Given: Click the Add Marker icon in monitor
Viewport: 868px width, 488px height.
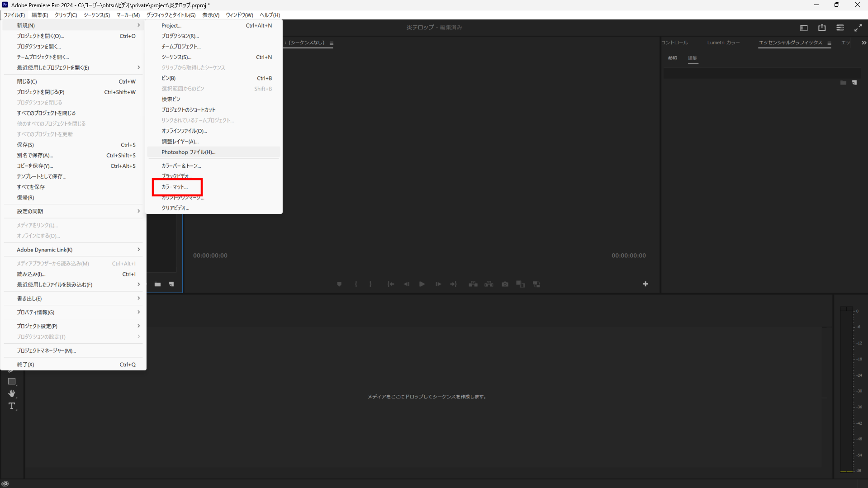Looking at the screenshot, I should point(339,284).
